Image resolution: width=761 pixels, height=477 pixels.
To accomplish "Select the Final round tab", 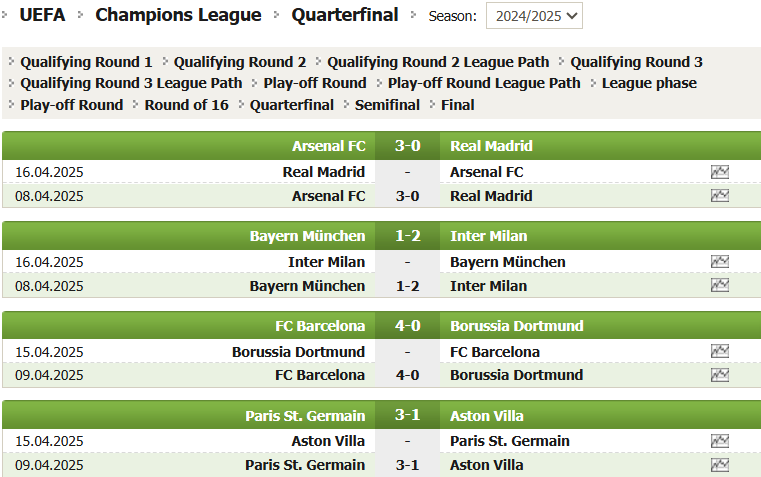I will tap(458, 105).
